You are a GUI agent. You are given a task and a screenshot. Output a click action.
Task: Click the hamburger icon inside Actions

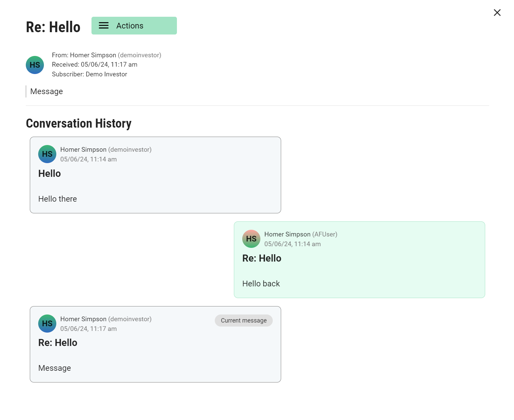[x=104, y=26]
